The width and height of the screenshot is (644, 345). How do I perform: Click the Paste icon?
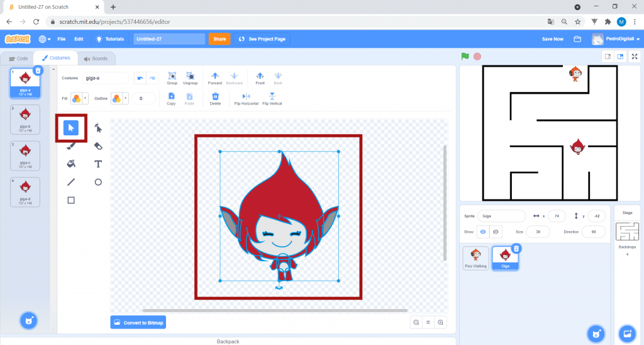click(x=189, y=99)
